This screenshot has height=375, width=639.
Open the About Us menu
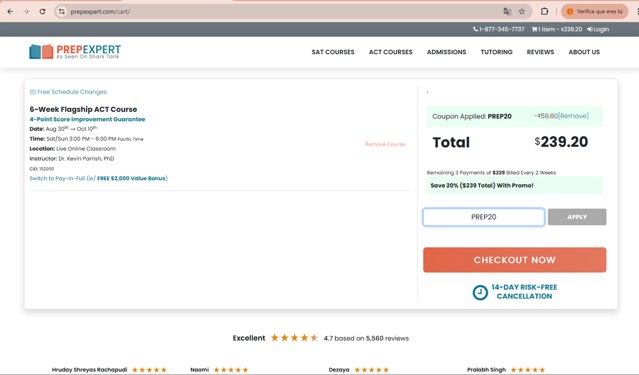[584, 52]
